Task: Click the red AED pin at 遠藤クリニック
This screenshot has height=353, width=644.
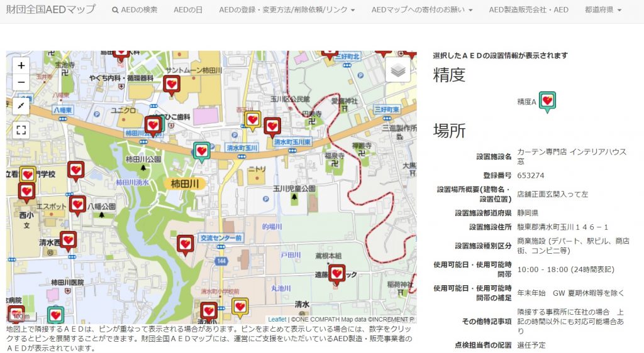Action: click(x=337, y=273)
